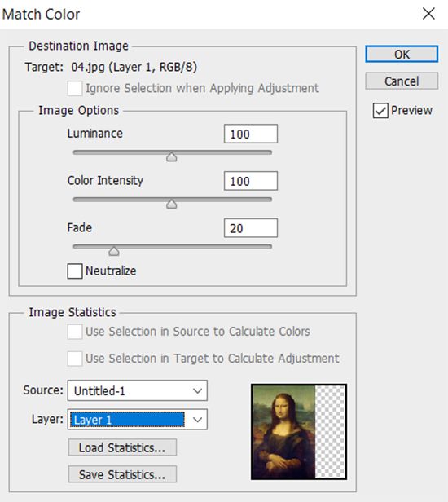
Task: Close the Match Color dialog with X
Action: (x=428, y=14)
